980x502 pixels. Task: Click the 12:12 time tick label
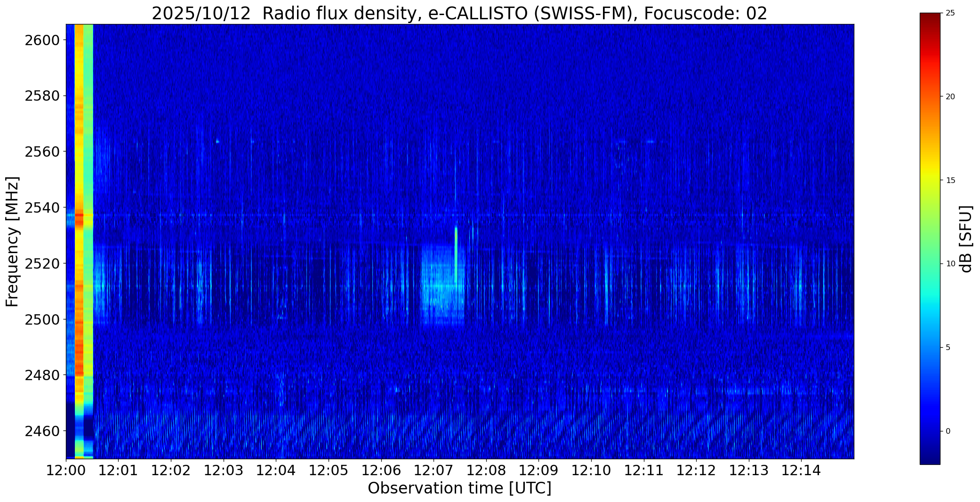[696, 470]
